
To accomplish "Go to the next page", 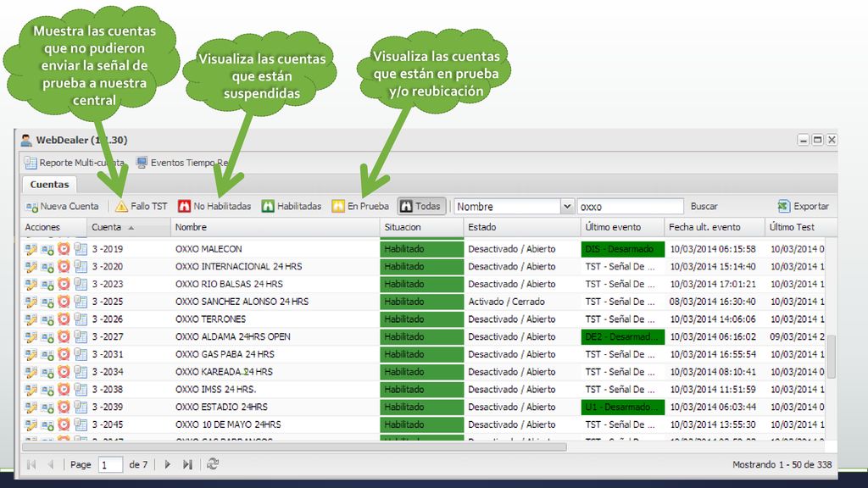I will click(167, 465).
